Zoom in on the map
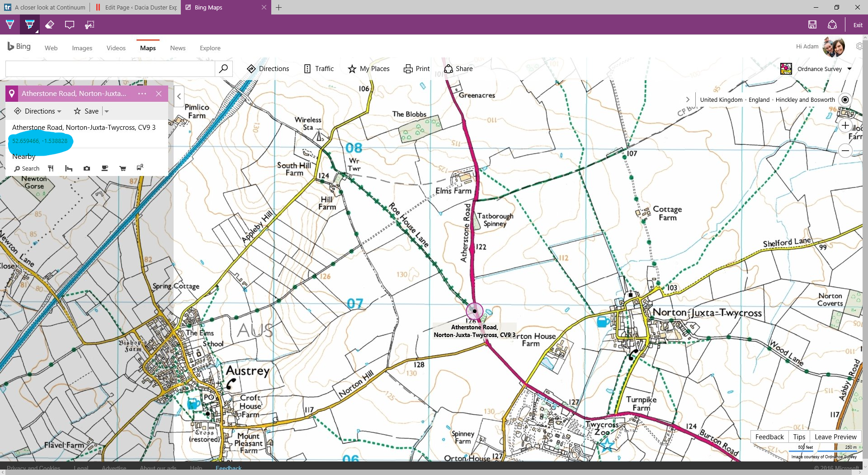Image resolution: width=868 pixels, height=475 pixels. [845, 126]
